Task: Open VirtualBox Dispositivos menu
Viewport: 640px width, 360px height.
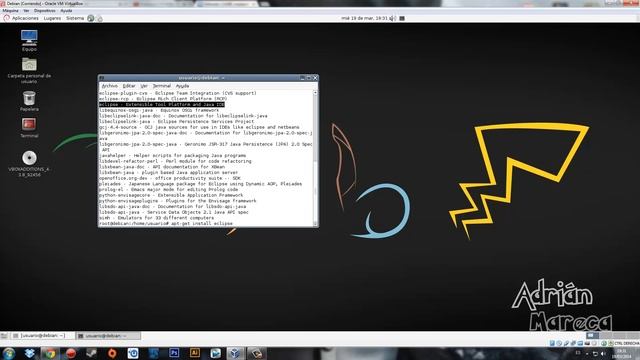Action: coord(44,11)
